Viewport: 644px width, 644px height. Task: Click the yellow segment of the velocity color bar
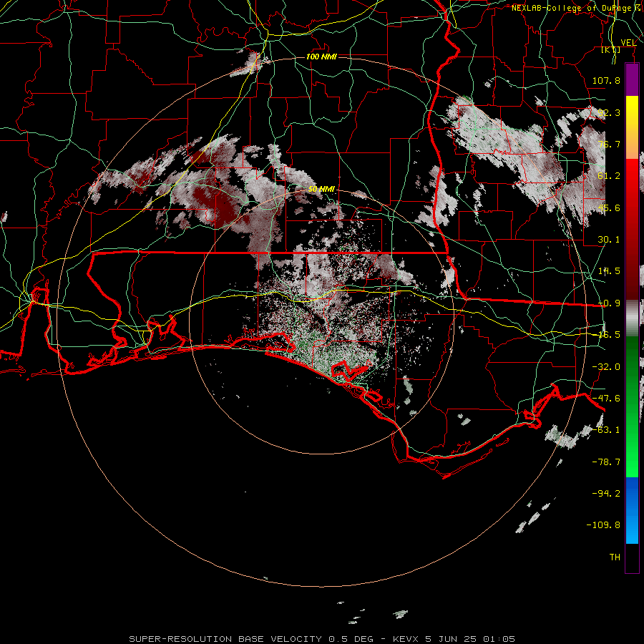click(632, 111)
